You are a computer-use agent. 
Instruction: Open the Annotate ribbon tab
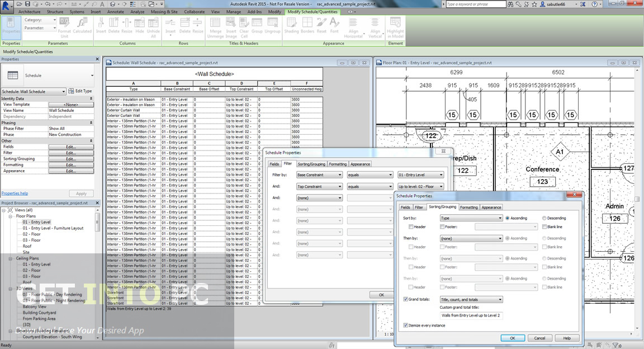pyautogui.click(x=115, y=12)
